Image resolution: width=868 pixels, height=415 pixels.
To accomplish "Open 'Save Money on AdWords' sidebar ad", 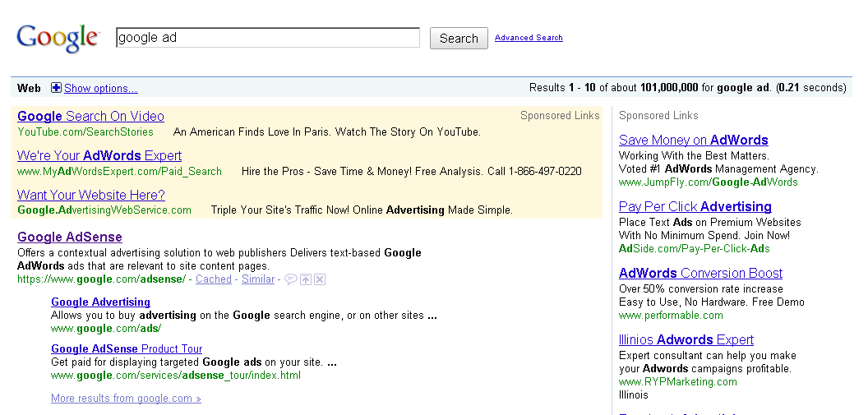I will [x=694, y=140].
